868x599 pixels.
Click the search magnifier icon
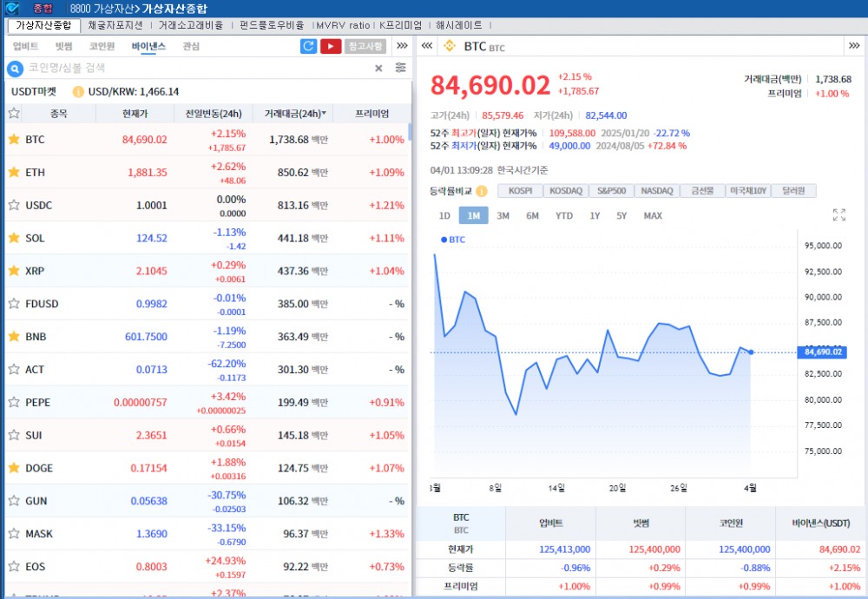pyautogui.click(x=15, y=68)
